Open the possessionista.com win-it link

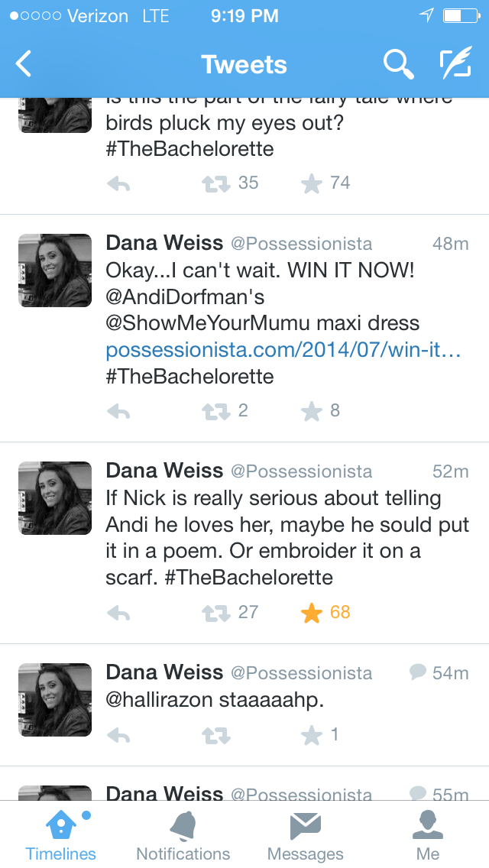click(x=283, y=350)
